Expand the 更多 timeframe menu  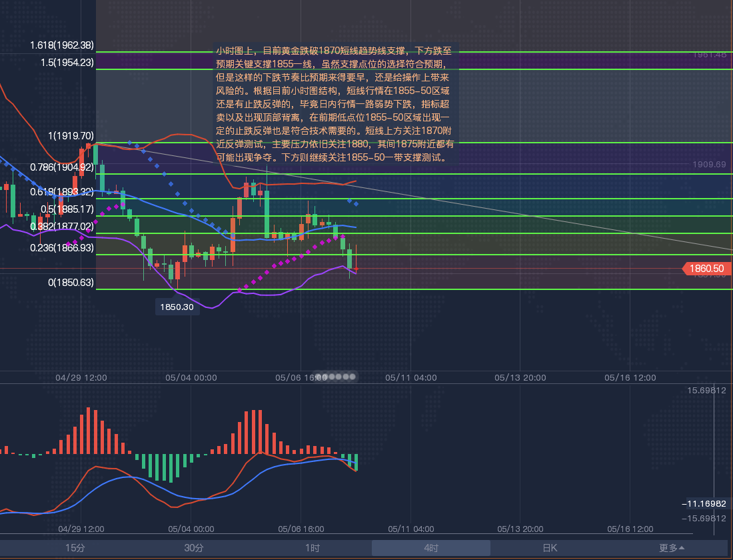671,548
